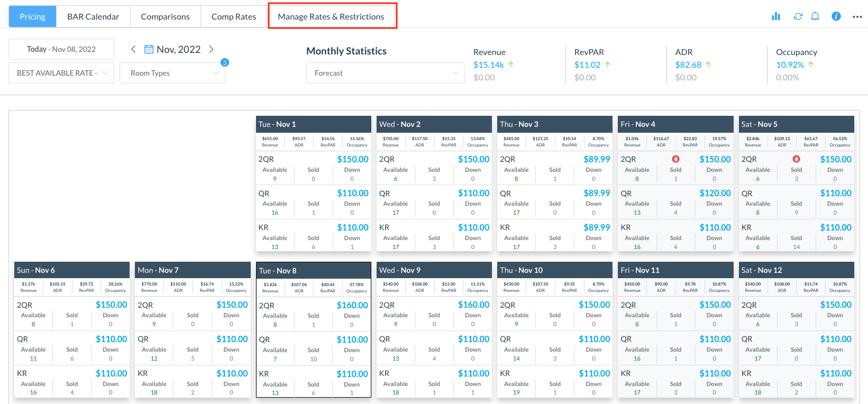Advance to next month with right chevron
Viewport: 868px width, 404px height.
[211, 49]
